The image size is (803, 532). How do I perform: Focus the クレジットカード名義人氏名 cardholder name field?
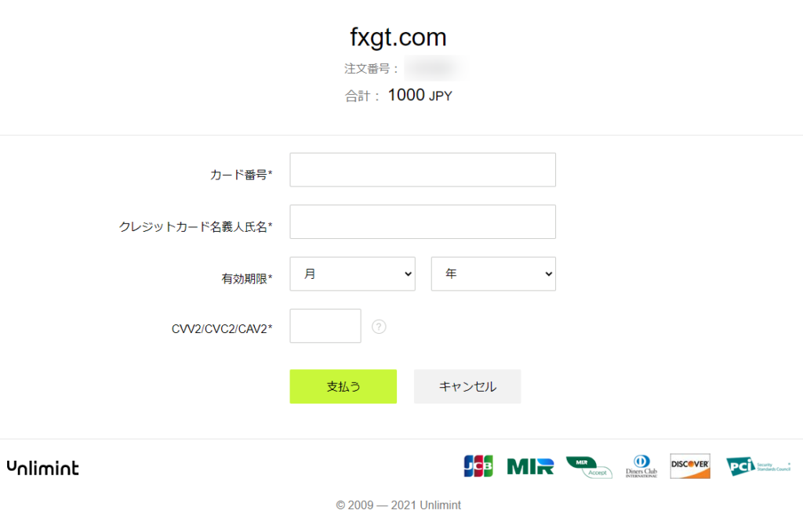point(423,222)
